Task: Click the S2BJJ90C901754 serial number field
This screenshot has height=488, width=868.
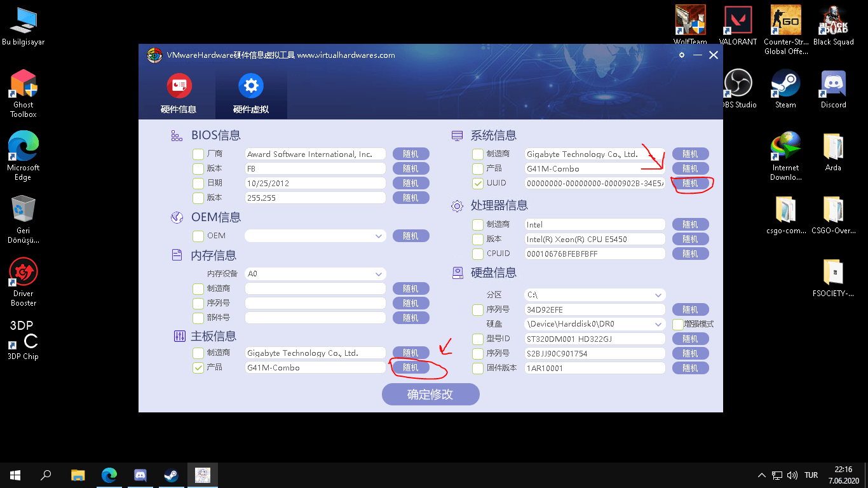Action: click(x=595, y=354)
